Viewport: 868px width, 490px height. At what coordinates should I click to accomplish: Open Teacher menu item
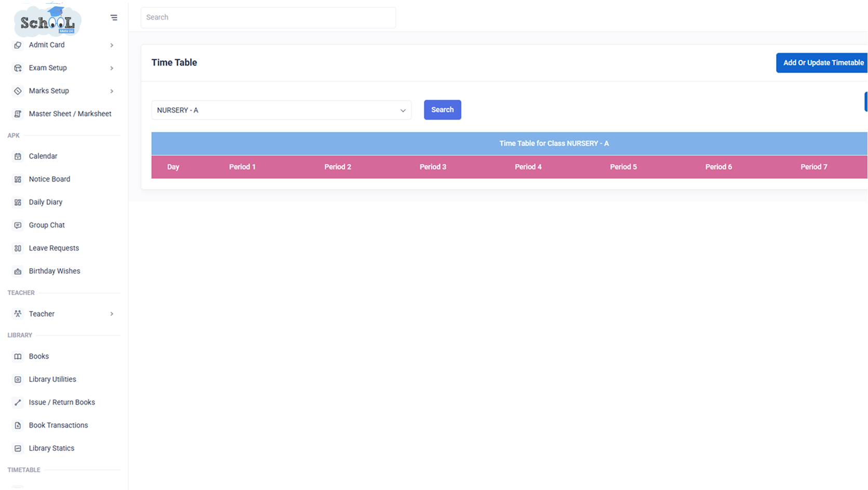[x=42, y=314]
